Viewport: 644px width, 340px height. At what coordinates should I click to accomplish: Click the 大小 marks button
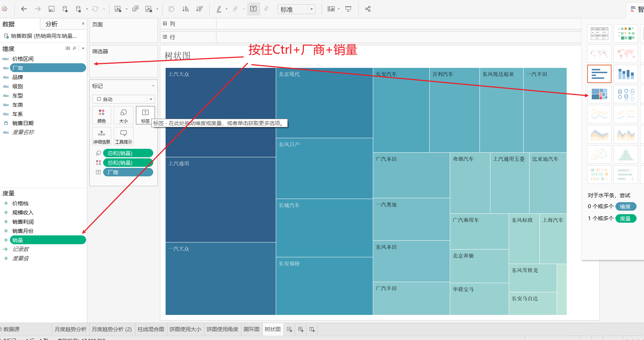pyautogui.click(x=124, y=116)
